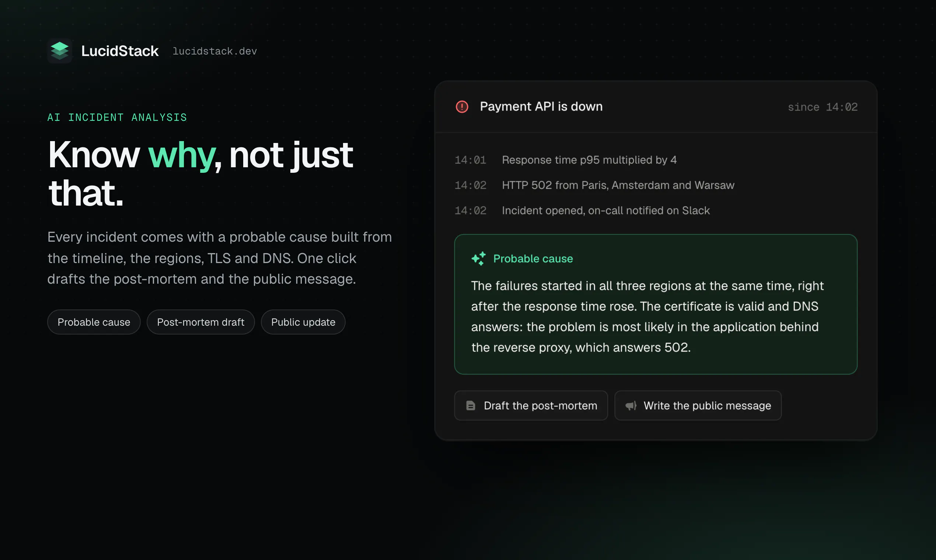Click the green word 'why' in headline
This screenshot has width=936, height=560.
pos(182,155)
